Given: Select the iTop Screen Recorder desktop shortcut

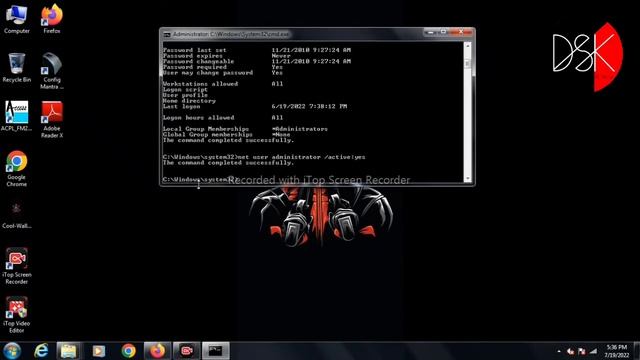Looking at the screenshot, I should [x=17, y=266].
